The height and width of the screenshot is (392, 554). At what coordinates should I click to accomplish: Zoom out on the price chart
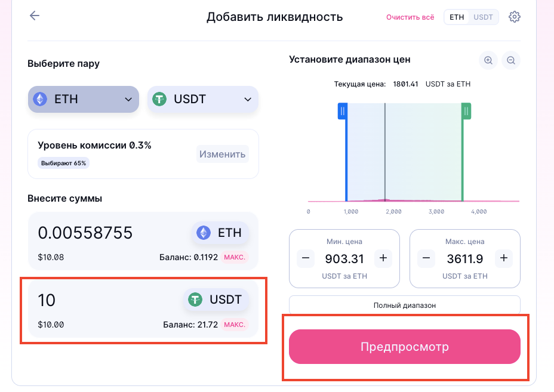(x=511, y=60)
